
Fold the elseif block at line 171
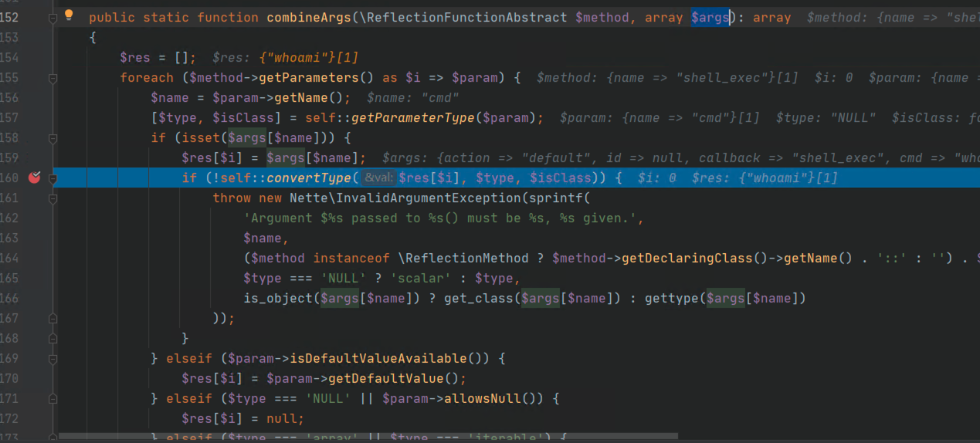point(53,399)
